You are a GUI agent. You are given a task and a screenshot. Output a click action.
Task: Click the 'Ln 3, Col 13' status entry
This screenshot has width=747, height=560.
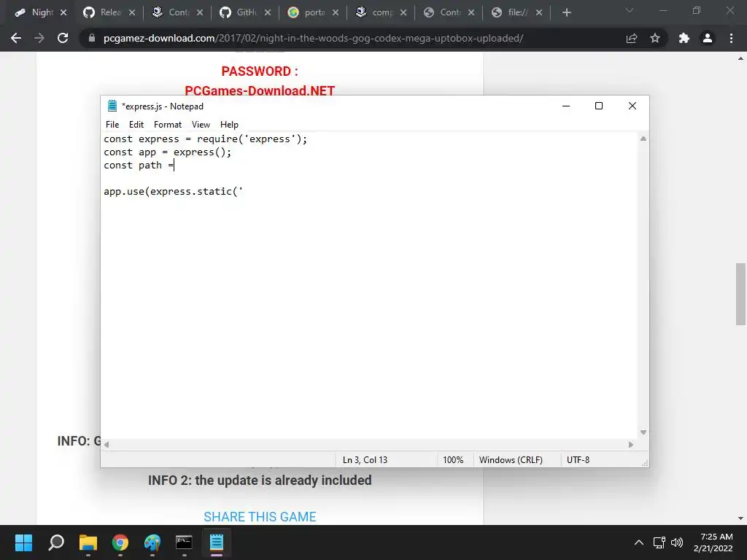coord(365,460)
